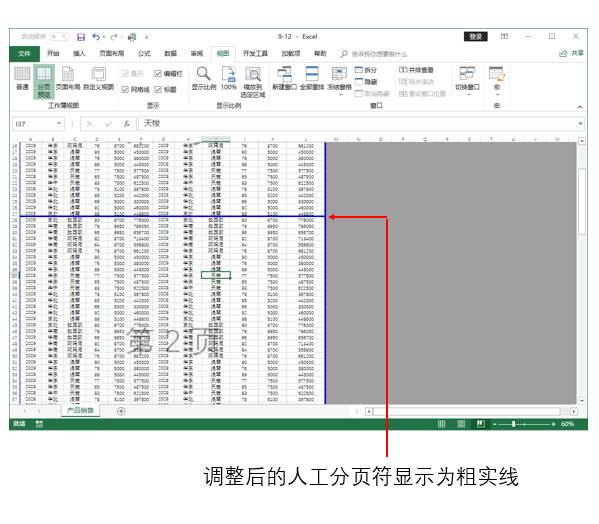
Task: Expand the formula bar
Action: pos(580,123)
